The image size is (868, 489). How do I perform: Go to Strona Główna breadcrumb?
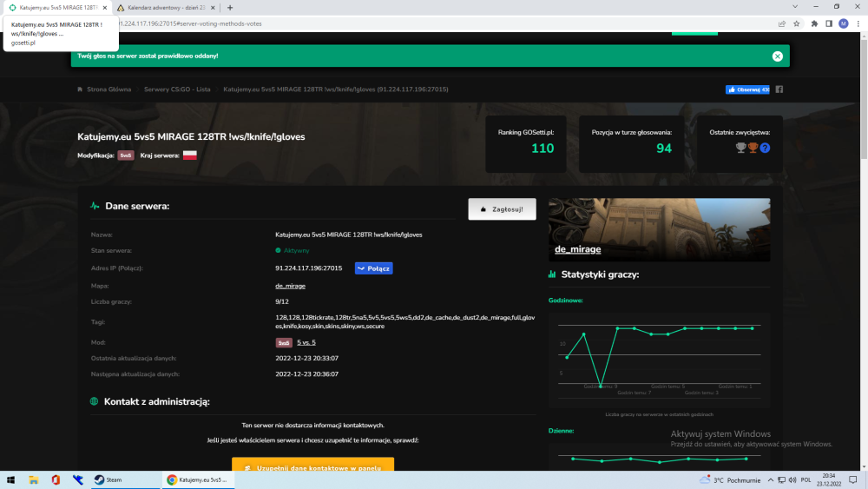coord(108,89)
